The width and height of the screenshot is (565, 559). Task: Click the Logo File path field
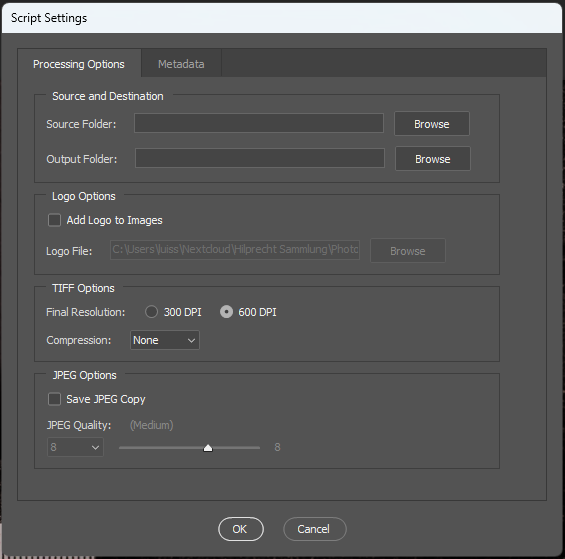click(235, 250)
